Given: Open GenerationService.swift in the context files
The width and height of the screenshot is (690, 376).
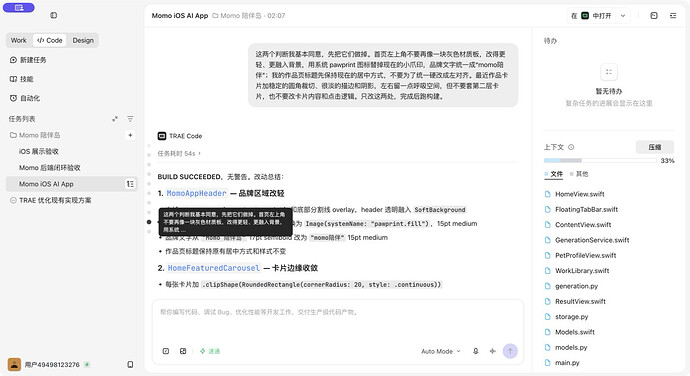Looking at the screenshot, I should coord(592,240).
